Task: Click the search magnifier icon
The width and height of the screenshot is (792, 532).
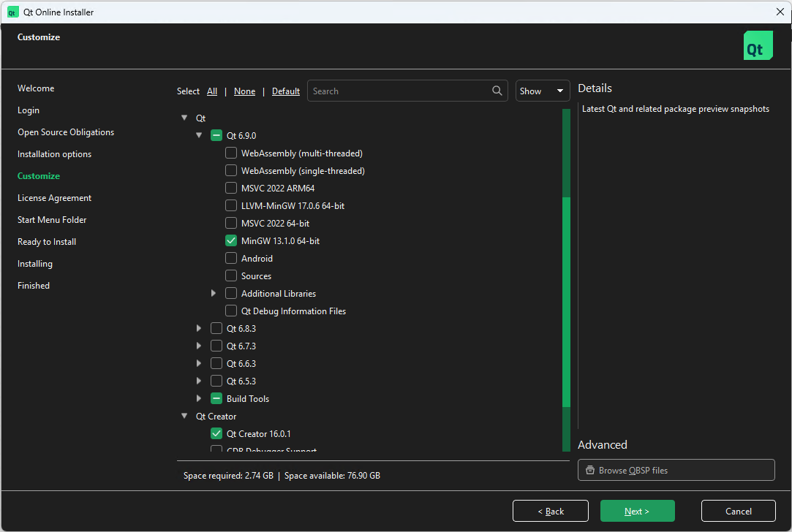Action: click(497, 91)
